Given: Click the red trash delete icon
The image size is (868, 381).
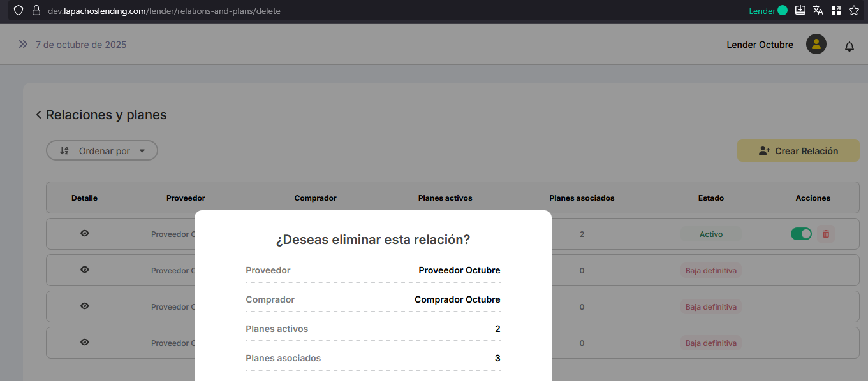Looking at the screenshot, I should (x=826, y=234).
